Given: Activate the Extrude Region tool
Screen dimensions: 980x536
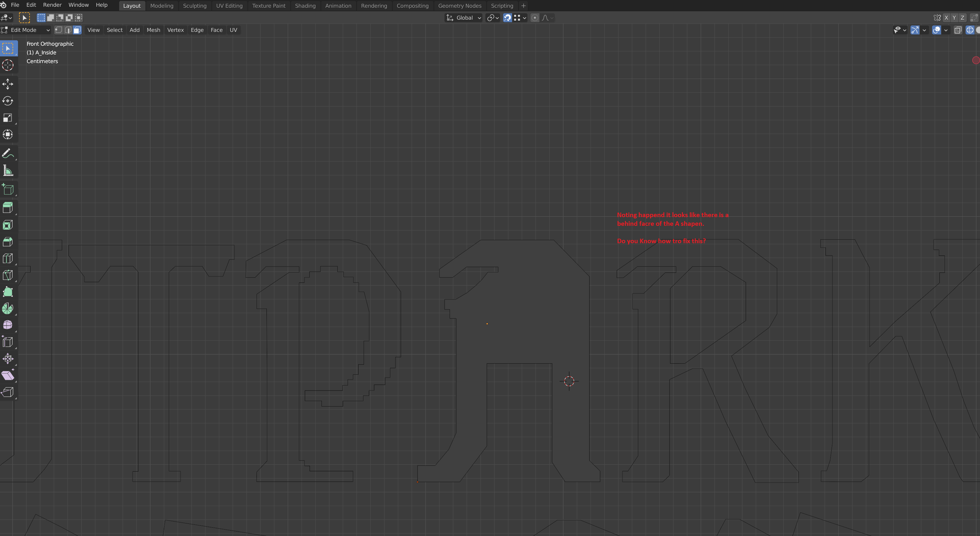Looking at the screenshot, I should (x=8, y=208).
